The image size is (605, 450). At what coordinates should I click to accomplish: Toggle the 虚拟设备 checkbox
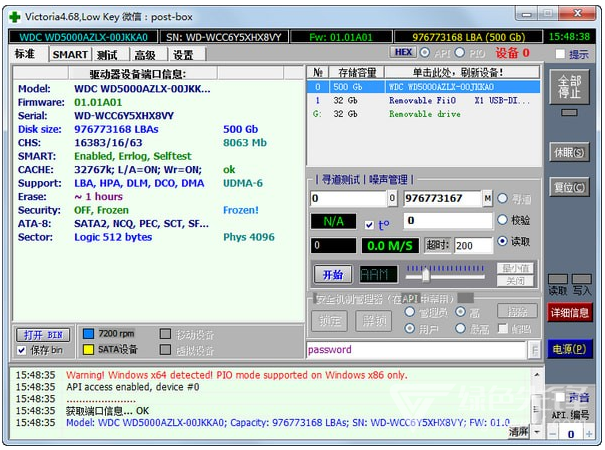pyautogui.click(x=165, y=350)
